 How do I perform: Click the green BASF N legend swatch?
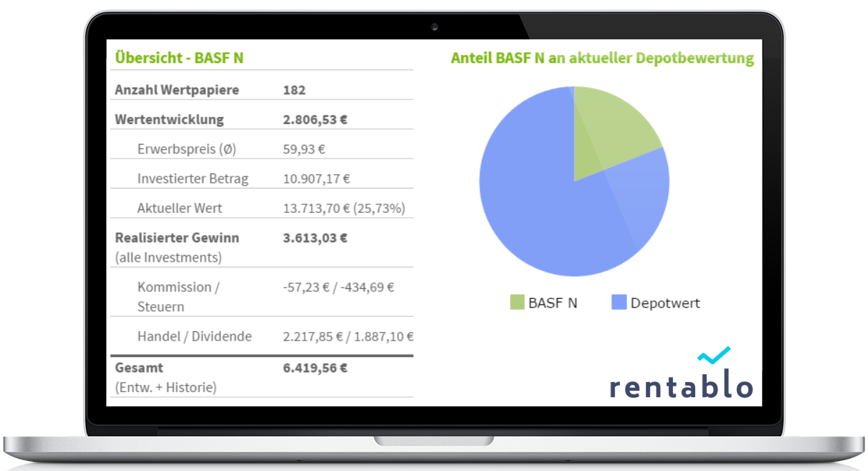pos(517,303)
